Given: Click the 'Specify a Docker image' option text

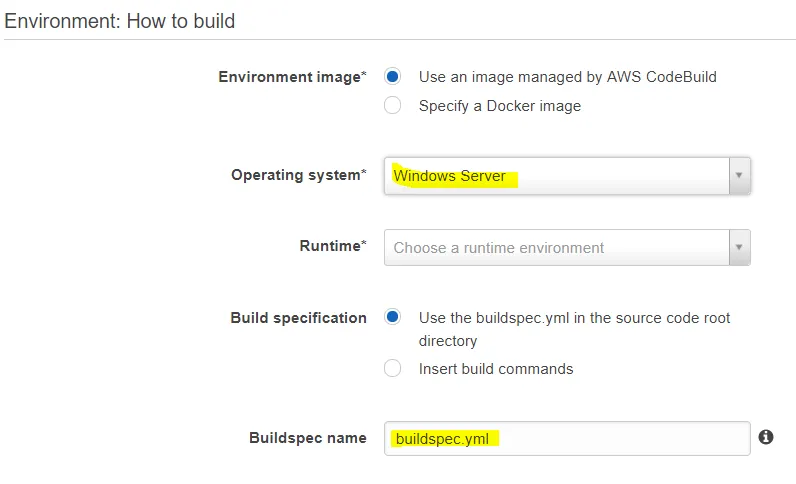Looking at the screenshot, I should 499,105.
